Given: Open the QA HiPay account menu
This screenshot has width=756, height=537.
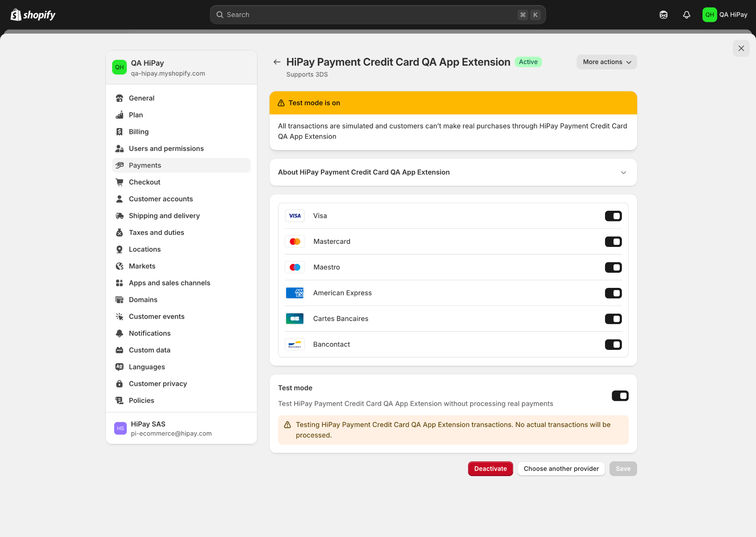Looking at the screenshot, I should click(725, 15).
